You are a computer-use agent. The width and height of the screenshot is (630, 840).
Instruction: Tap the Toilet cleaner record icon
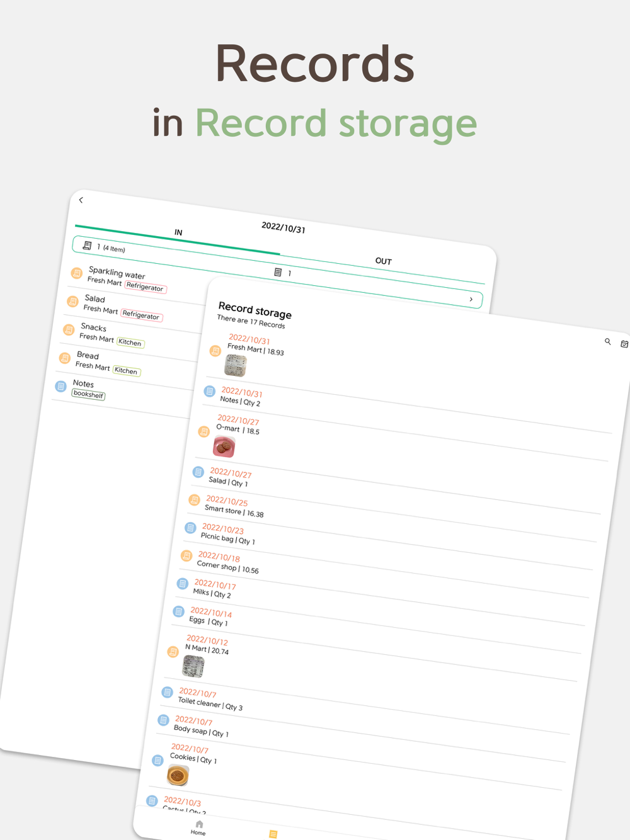point(167,692)
